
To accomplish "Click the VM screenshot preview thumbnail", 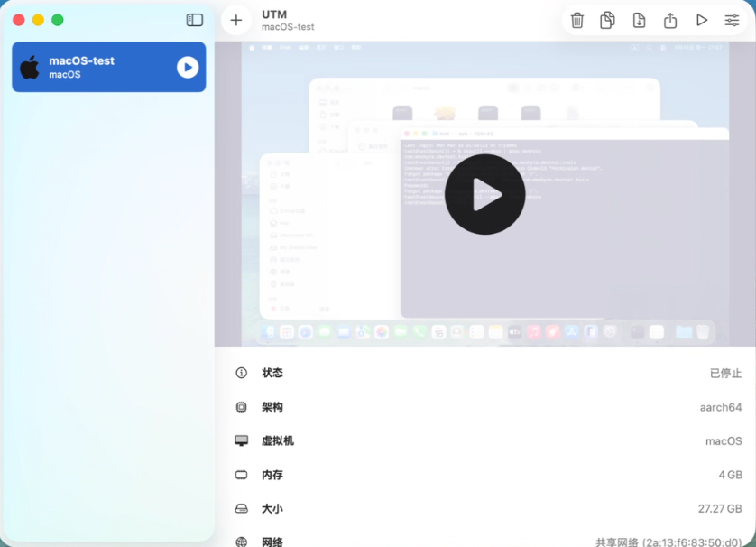I will click(484, 193).
